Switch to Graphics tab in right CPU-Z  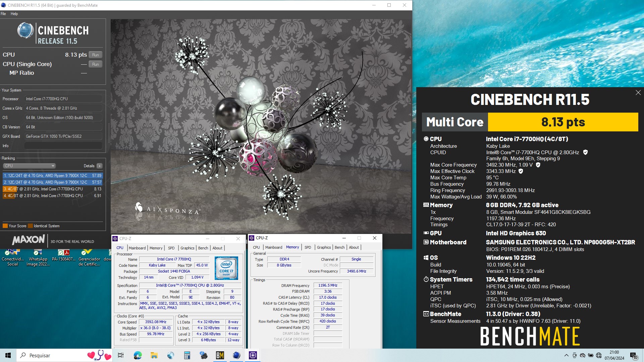coord(324,247)
